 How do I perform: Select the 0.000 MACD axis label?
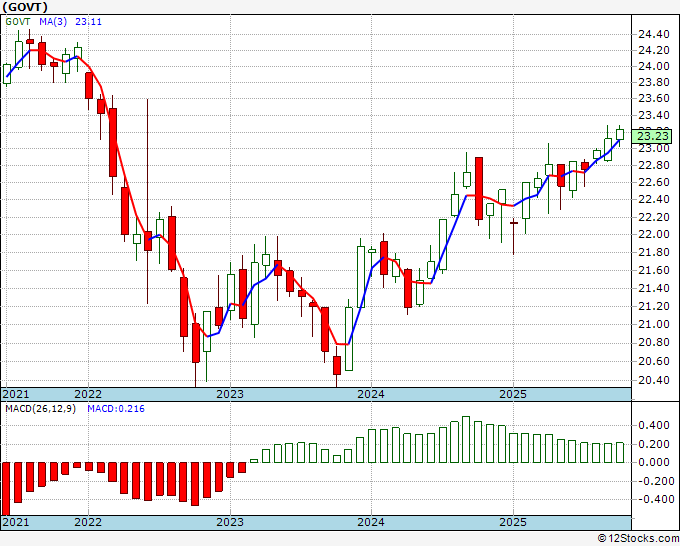coord(654,462)
